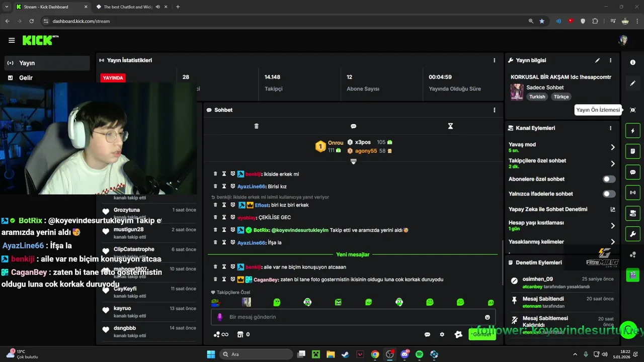644x362 pixels.
Task: Click osimhen_09 moderation entry
Action: click(561, 283)
